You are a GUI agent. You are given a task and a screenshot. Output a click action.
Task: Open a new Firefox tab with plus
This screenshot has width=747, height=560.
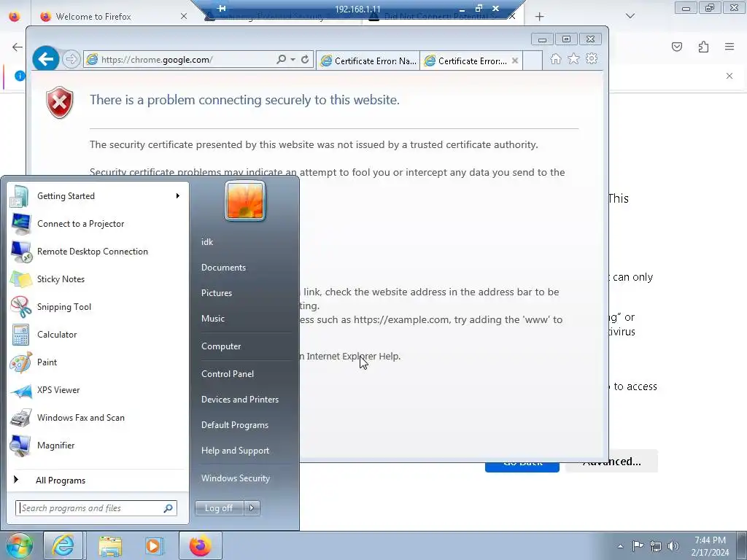click(x=539, y=17)
